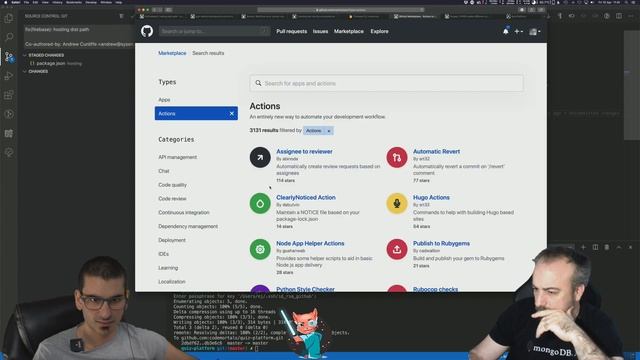The image size is (640, 360).
Task: Select the Chat category
Action: pos(164,171)
